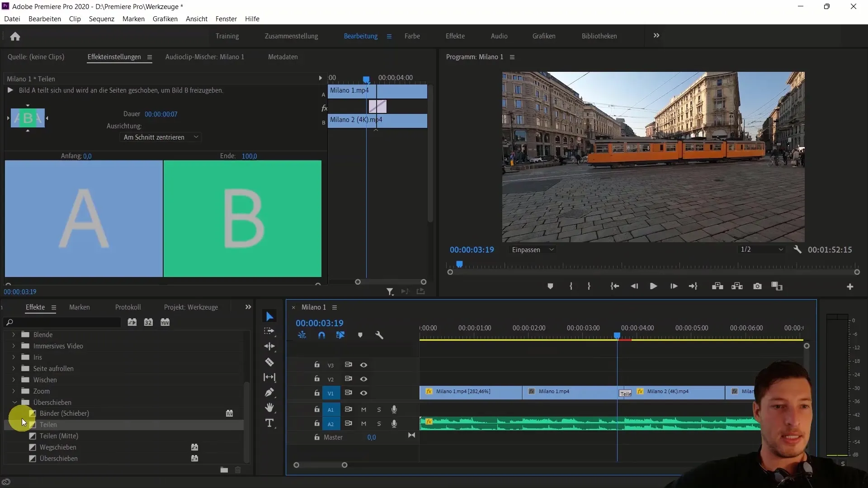Mute audio track A1
The image size is (868, 488).
tap(363, 409)
